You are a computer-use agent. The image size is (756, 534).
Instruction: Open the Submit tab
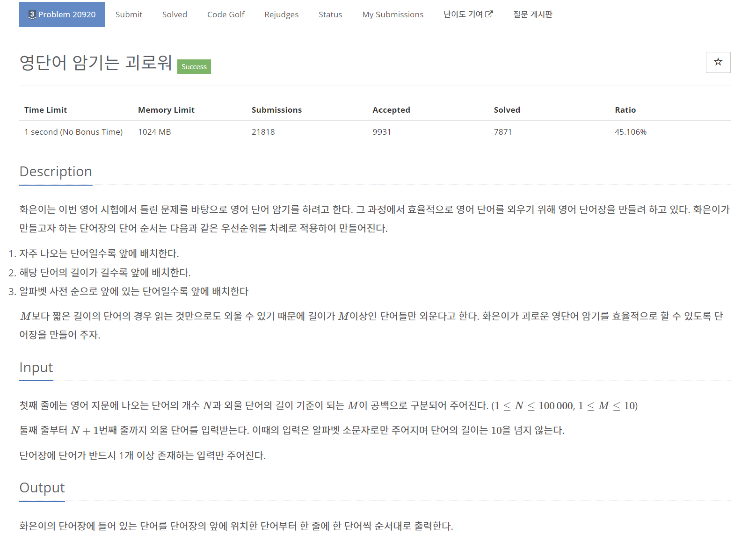coord(129,14)
